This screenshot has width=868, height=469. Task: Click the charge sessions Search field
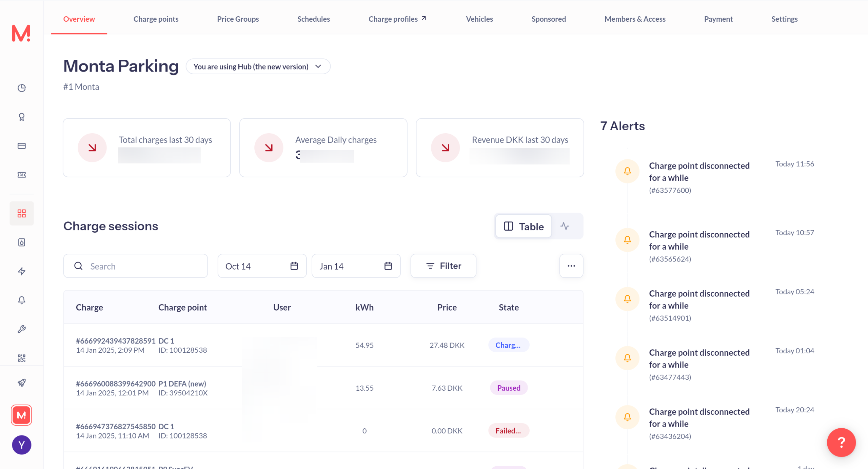[136, 266]
